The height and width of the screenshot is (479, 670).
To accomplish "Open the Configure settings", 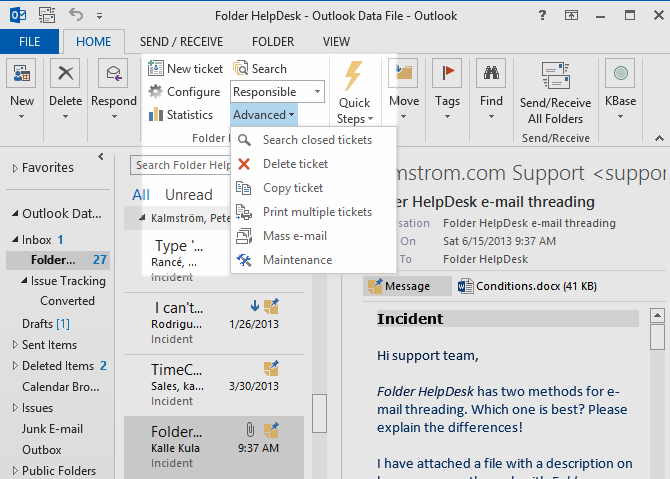I will coord(184,91).
